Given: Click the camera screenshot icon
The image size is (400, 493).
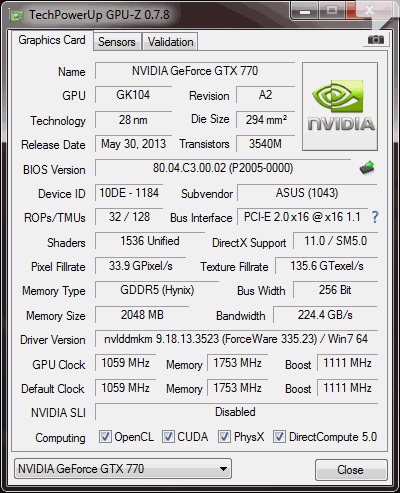Looking at the screenshot, I should (x=376, y=40).
